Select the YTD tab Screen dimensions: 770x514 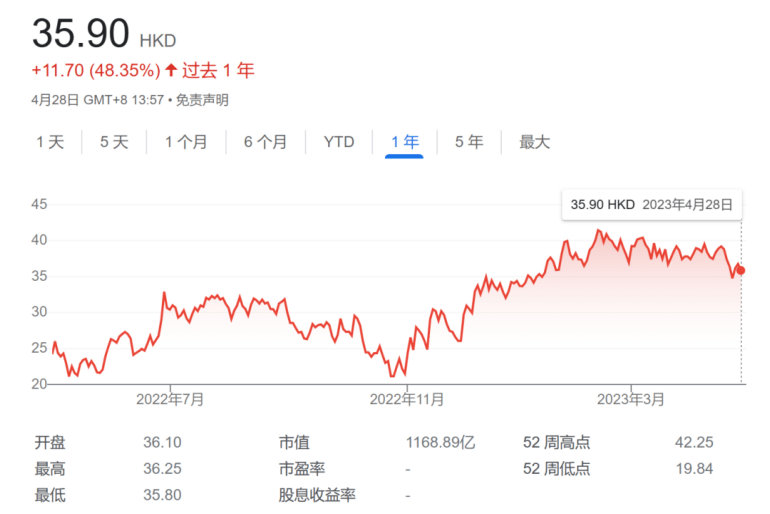(339, 142)
